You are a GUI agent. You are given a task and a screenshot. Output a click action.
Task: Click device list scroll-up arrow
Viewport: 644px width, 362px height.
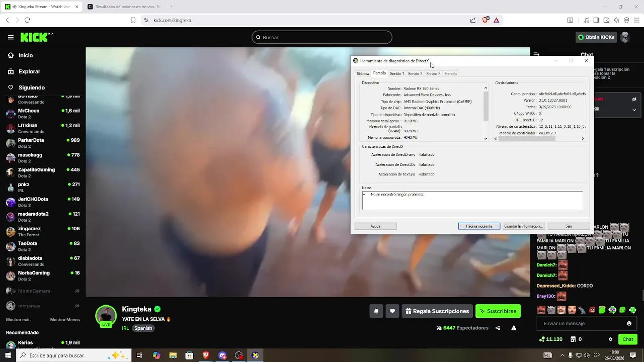click(x=486, y=88)
